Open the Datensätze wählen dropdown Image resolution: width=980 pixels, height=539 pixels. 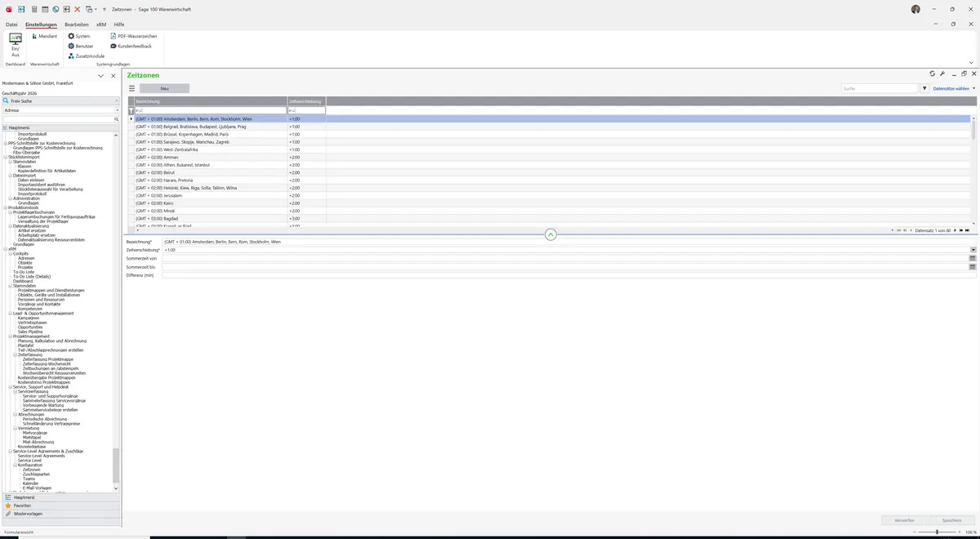(x=953, y=88)
